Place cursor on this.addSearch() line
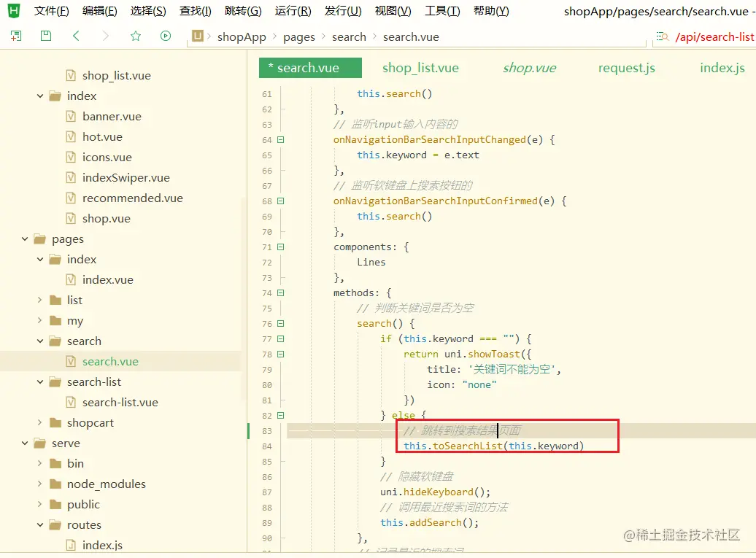This screenshot has height=558, width=756. pyautogui.click(x=430, y=522)
